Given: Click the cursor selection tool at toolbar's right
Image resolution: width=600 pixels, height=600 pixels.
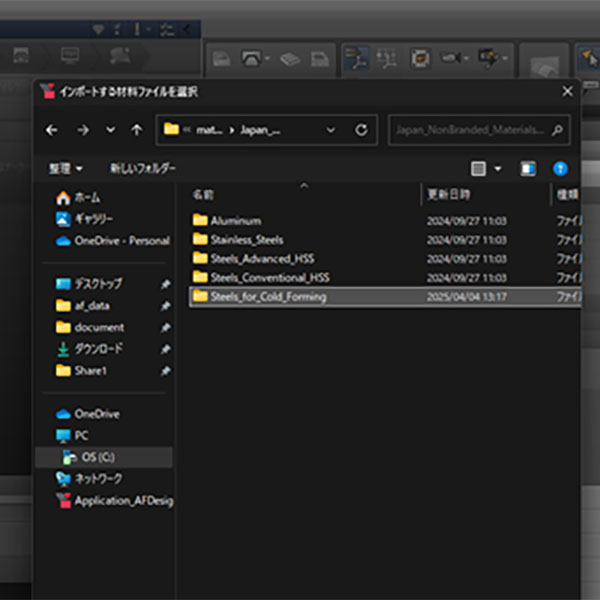Looking at the screenshot, I should click(x=590, y=59).
